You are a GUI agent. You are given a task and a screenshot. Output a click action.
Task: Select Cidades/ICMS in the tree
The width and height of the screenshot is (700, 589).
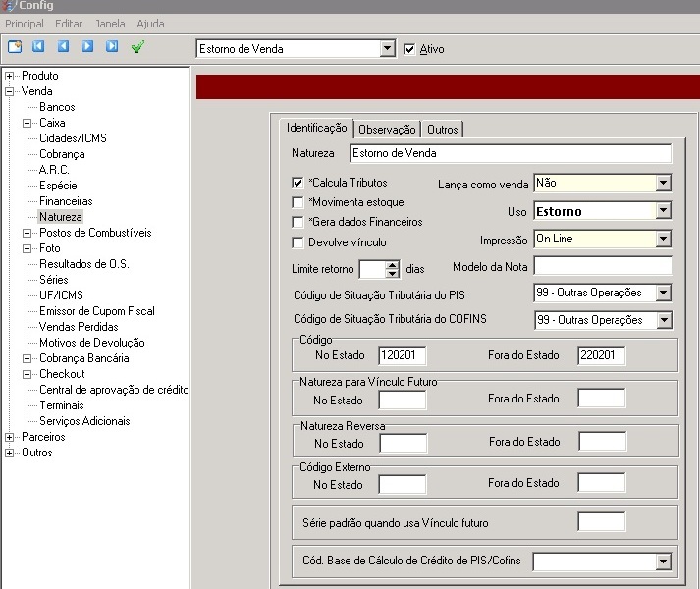(74, 138)
